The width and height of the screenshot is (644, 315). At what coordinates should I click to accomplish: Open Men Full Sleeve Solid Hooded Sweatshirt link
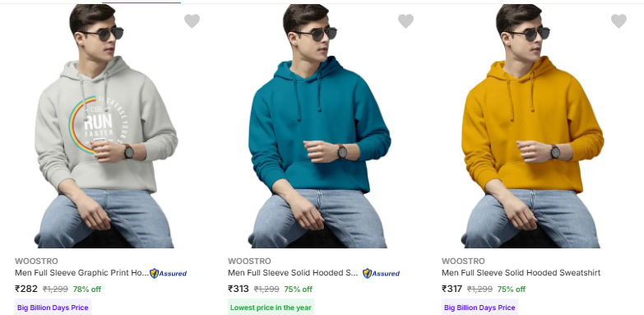tap(521, 273)
